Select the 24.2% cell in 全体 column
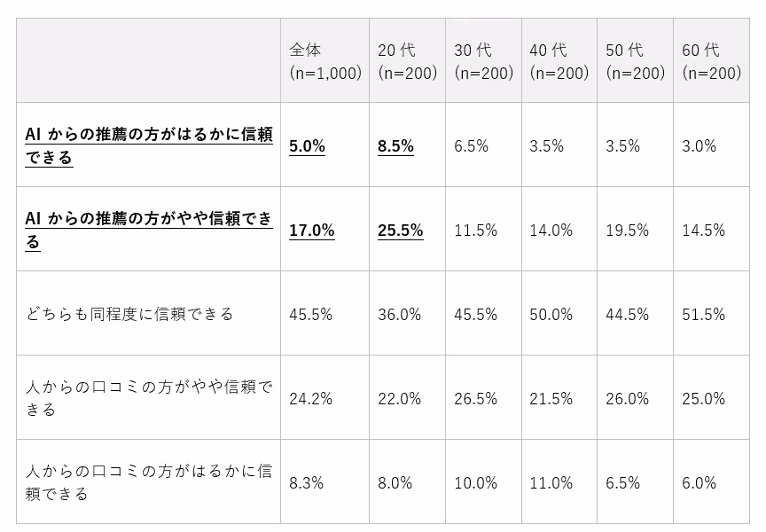The height and width of the screenshot is (532, 766). tap(310, 399)
